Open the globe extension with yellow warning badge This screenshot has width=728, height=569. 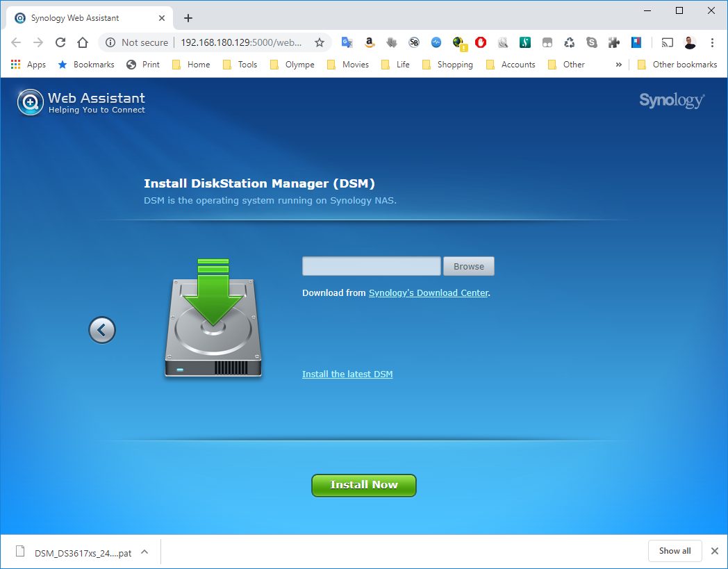click(459, 43)
